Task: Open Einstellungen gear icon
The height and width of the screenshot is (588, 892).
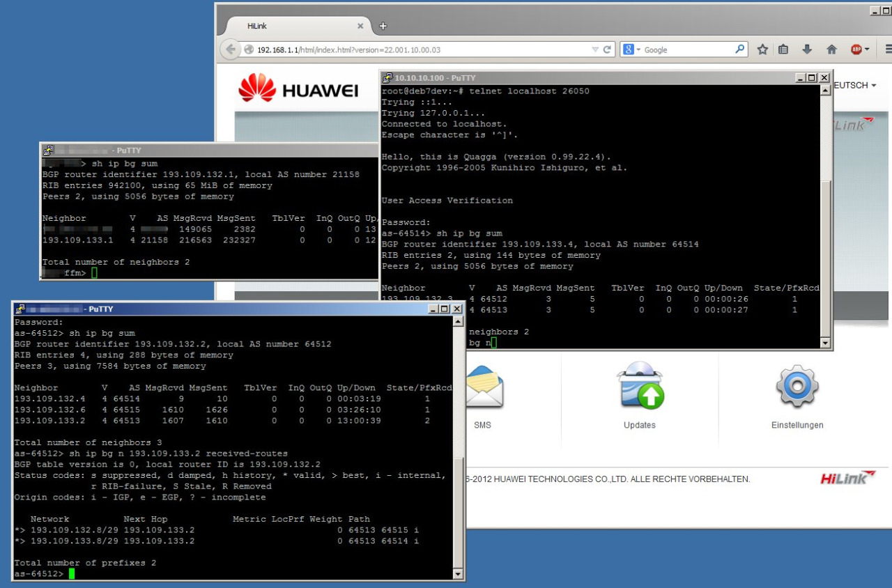Action: tap(797, 387)
